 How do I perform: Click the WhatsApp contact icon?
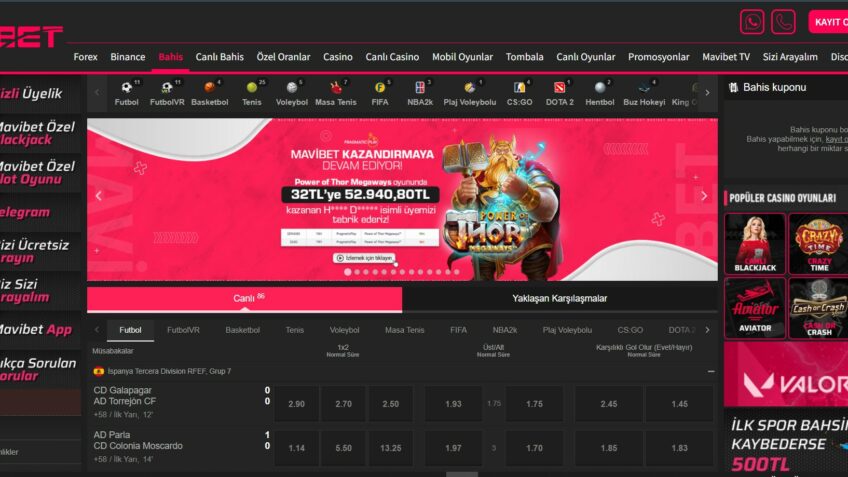click(752, 22)
